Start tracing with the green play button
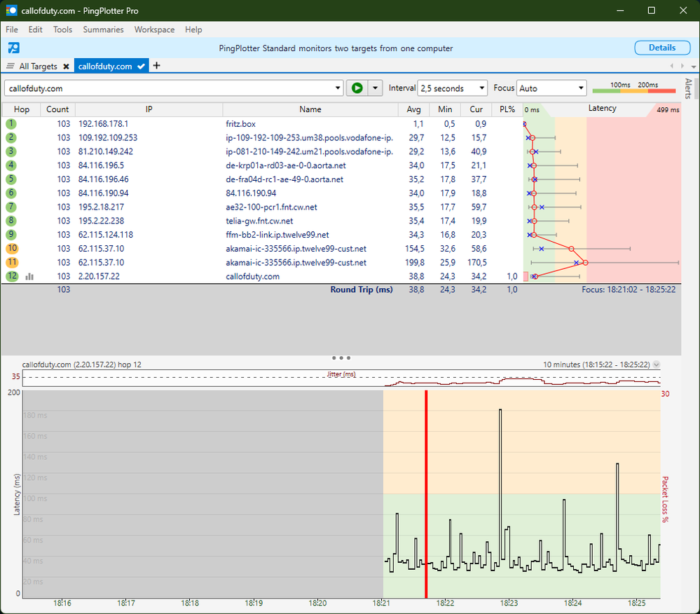 point(357,88)
